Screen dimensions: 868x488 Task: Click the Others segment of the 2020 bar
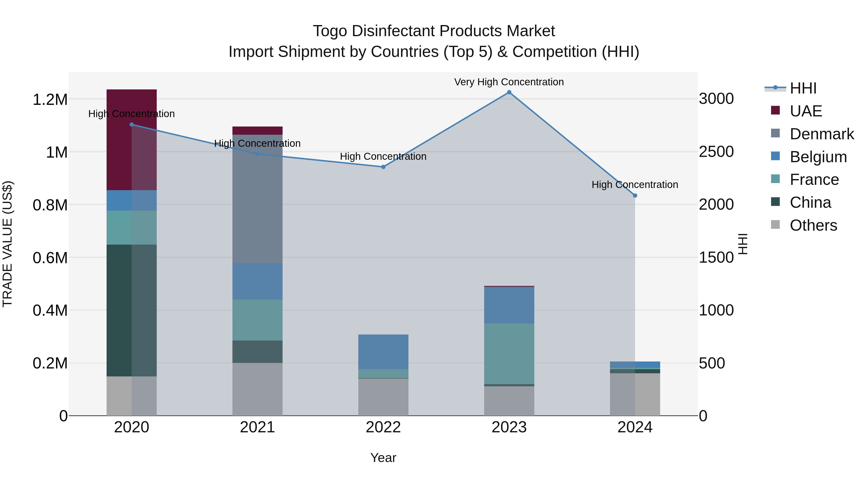132,396
